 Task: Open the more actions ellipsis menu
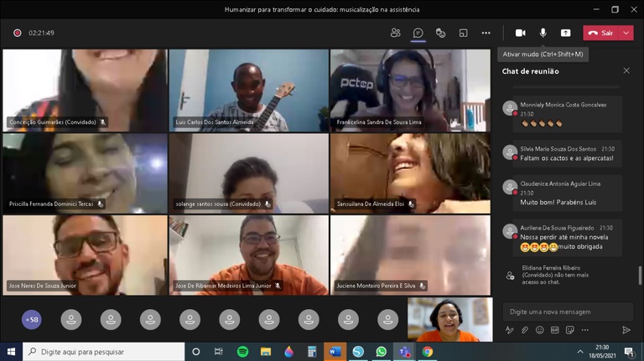pyautogui.click(x=486, y=33)
